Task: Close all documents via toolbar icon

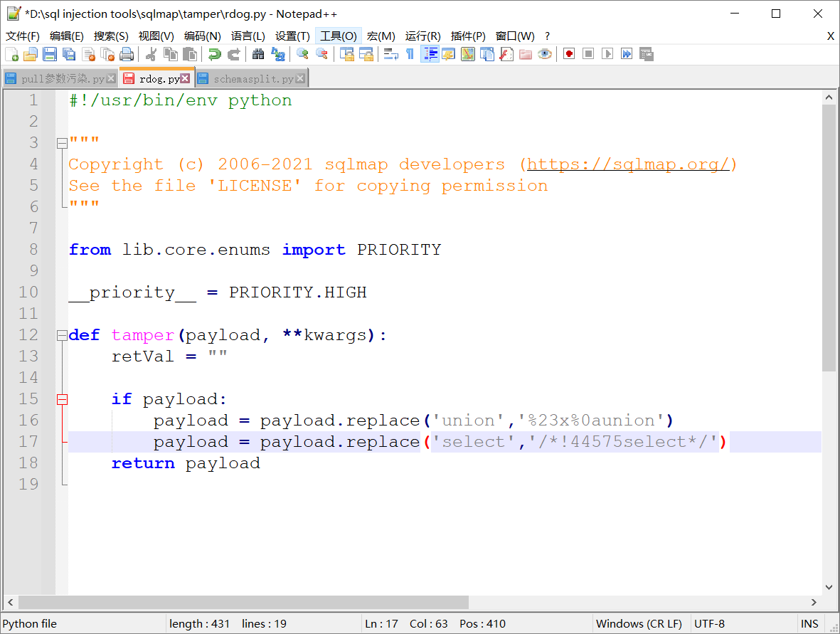Action: 107,54
